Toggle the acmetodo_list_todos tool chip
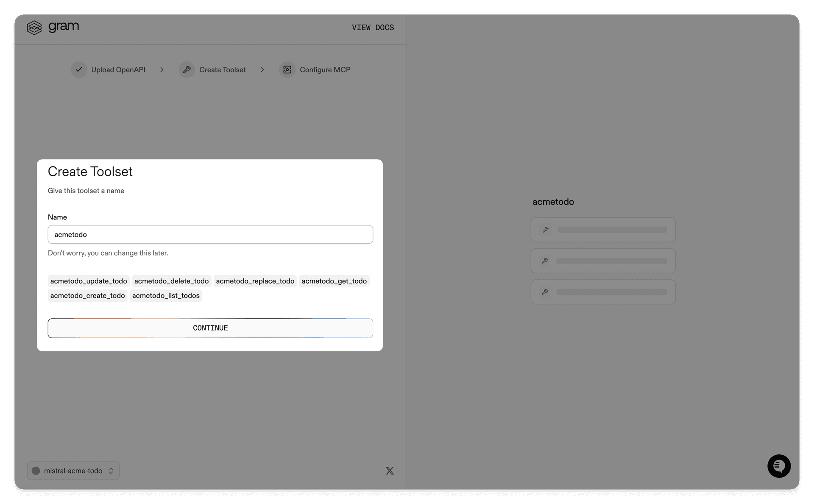Screen dimensions: 814x504 click(x=166, y=295)
